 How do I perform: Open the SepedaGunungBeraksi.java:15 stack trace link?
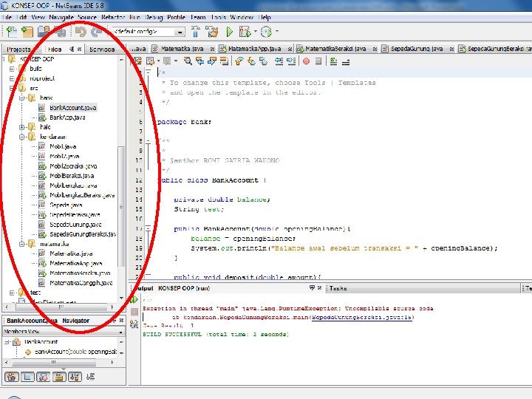click(361, 317)
